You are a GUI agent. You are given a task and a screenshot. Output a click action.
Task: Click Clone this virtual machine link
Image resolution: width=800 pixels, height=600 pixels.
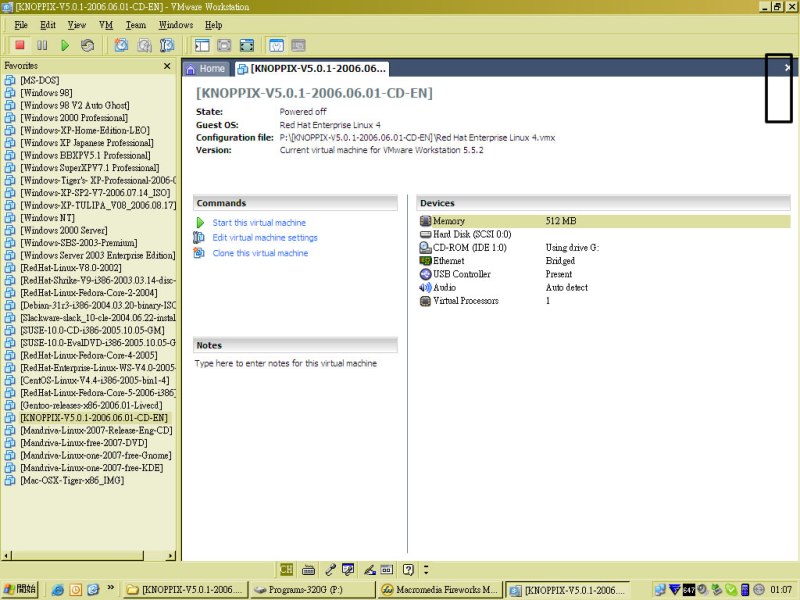(x=260, y=253)
